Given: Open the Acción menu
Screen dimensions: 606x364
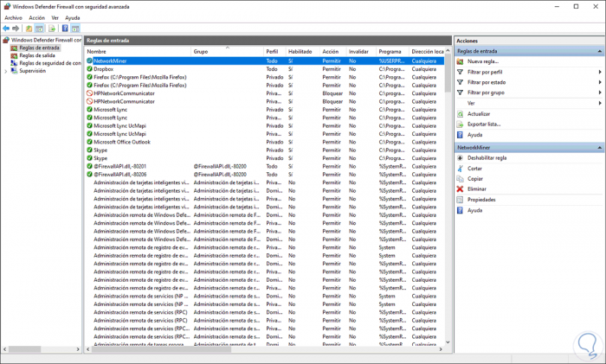Looking at the screenshot, I should coord(36,18).
